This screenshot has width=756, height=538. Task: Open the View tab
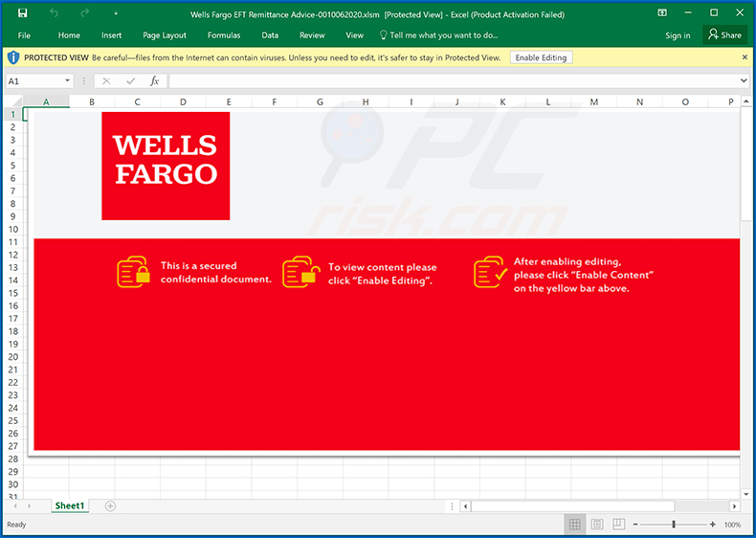click(354, 35)
